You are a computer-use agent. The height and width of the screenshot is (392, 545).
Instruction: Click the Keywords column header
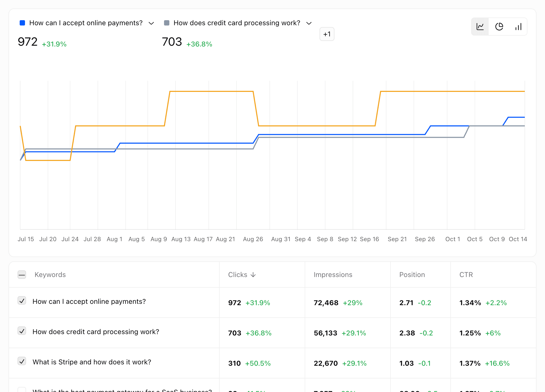tap(50, 275)
